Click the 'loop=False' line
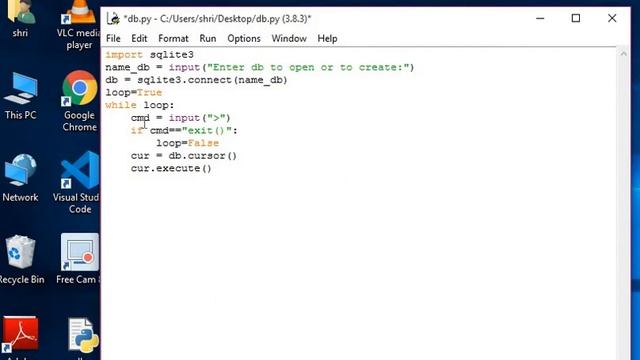Screen dimensions: 640x360 [188, 143]
